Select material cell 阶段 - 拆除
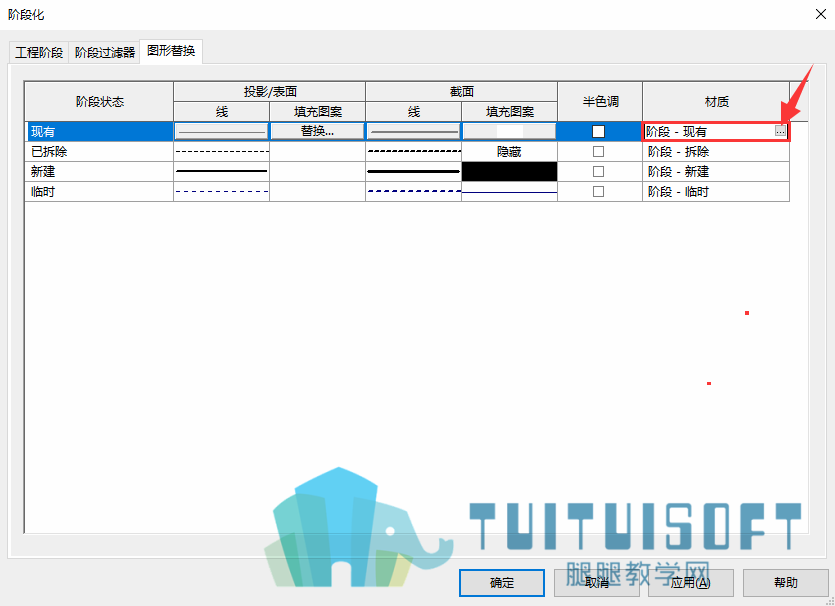 pos(716,152)
